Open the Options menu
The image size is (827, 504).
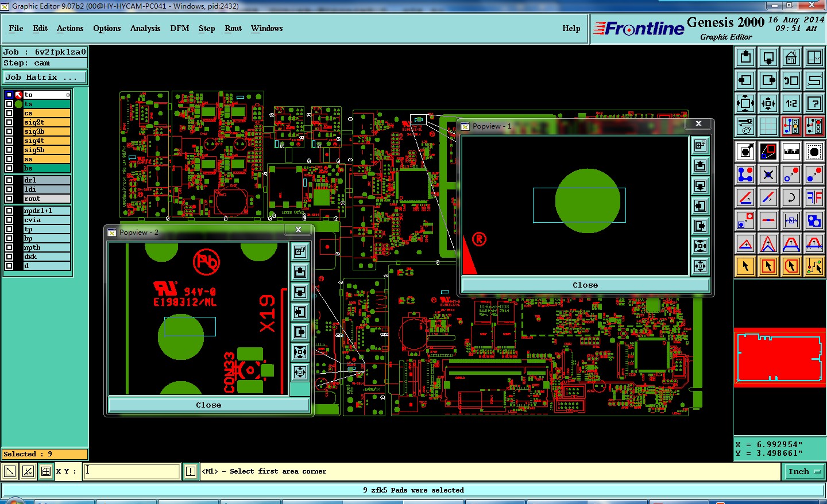tap(107, 28)
